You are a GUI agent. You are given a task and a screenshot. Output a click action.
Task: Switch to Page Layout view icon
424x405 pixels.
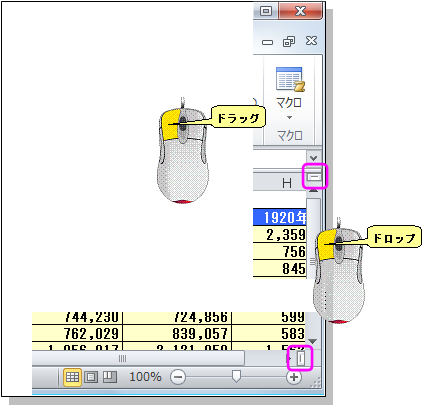[x=91, y=377]
